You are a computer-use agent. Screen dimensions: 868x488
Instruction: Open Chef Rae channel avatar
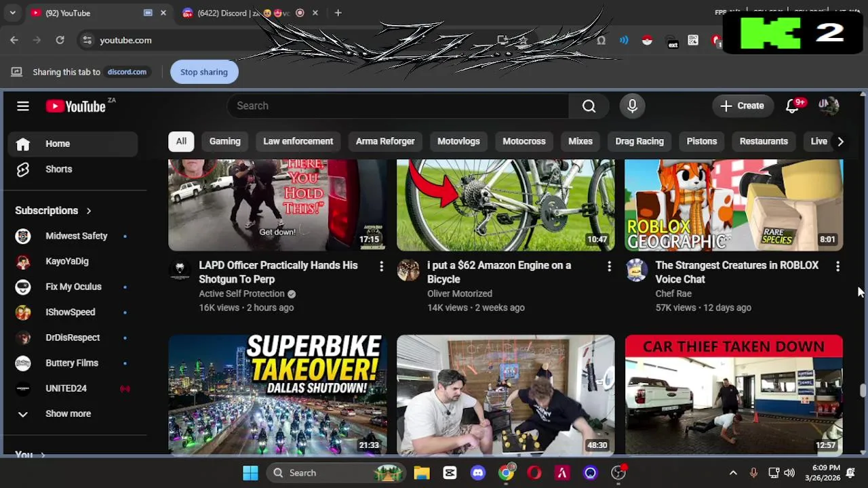tap(636, 270)
